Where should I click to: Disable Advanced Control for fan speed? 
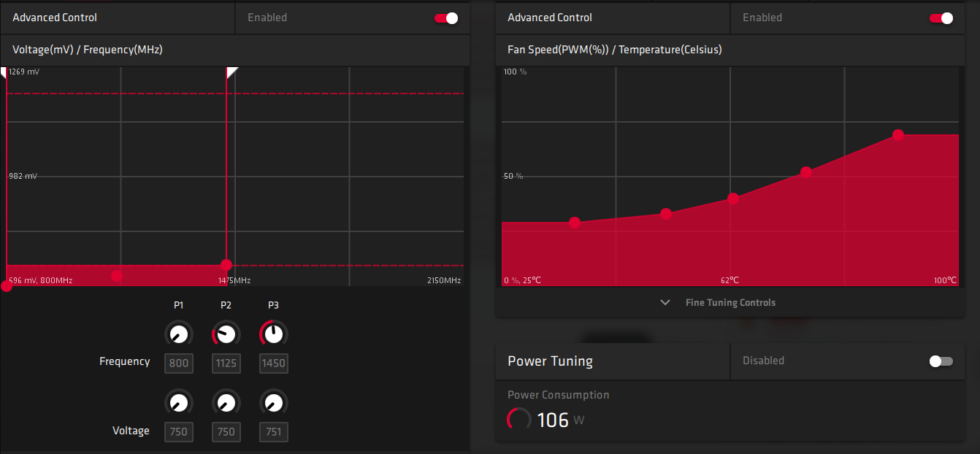[941, 18]
